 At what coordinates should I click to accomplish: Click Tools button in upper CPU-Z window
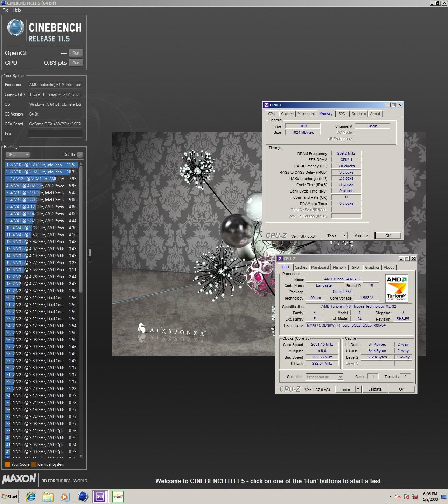[x=331, y=236]
